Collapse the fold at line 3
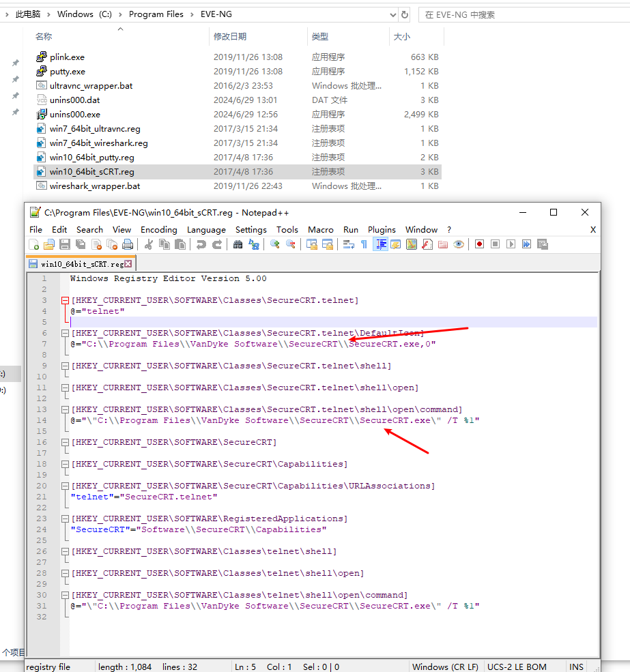This screenshot has width=630, height=672. point(65,300)
